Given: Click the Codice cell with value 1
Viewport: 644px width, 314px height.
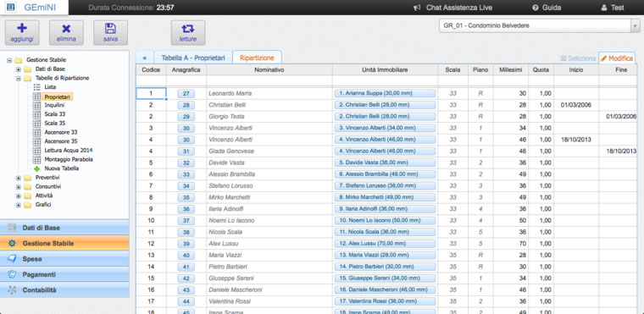Looking at the screenshot, I should coord(151,94).
